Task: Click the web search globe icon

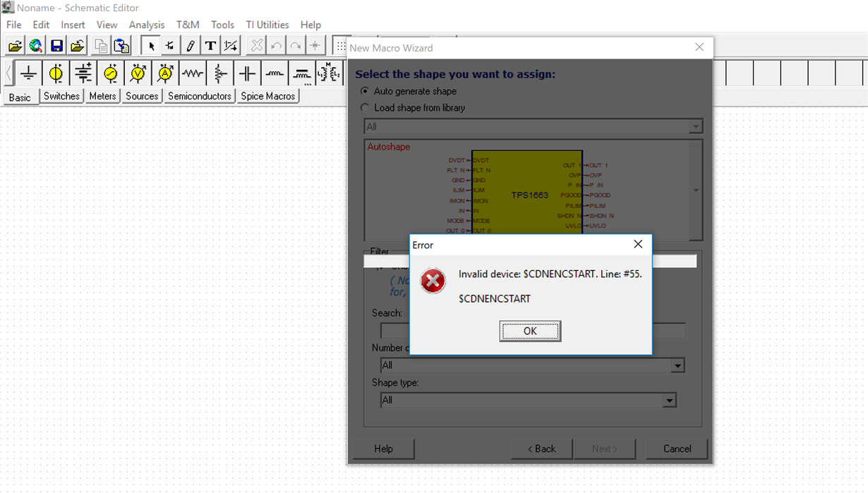Action: [x=35, y=46]
